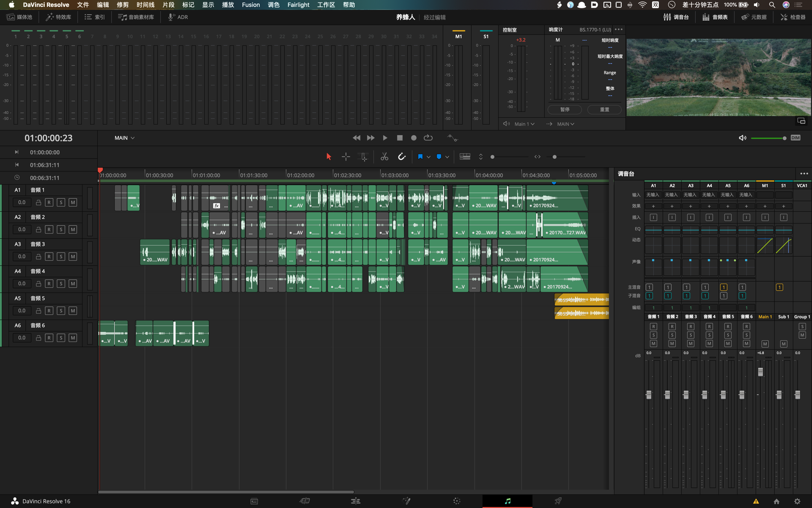Mute track A1 with M button
Image resolution: width=812 pixels, height=508 pixels.
(73, 202)
